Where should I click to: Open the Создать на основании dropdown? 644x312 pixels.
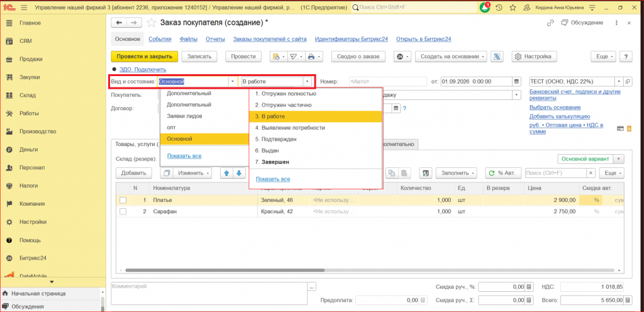(452, 57)
